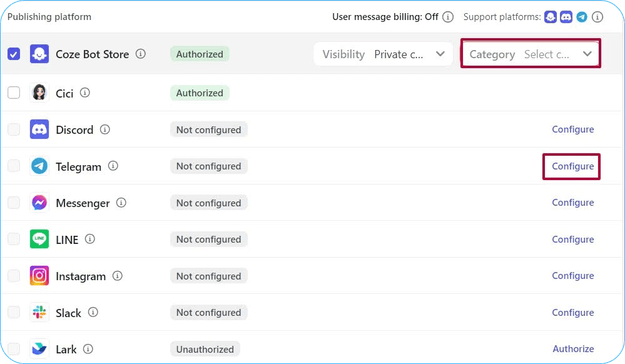The image size is (625, 364).
Task: Click the Slack platform logo
Action: click(39, 313)
